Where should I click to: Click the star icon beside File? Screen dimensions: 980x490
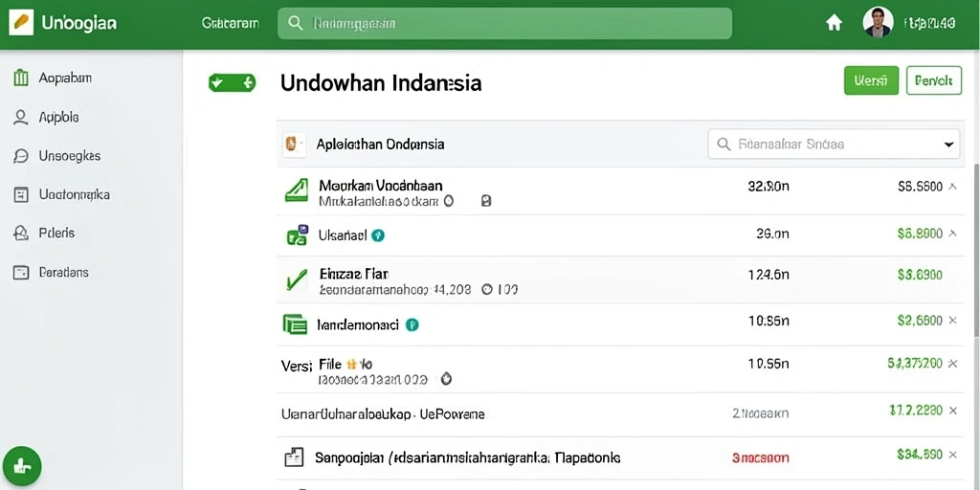pos(351,363)
